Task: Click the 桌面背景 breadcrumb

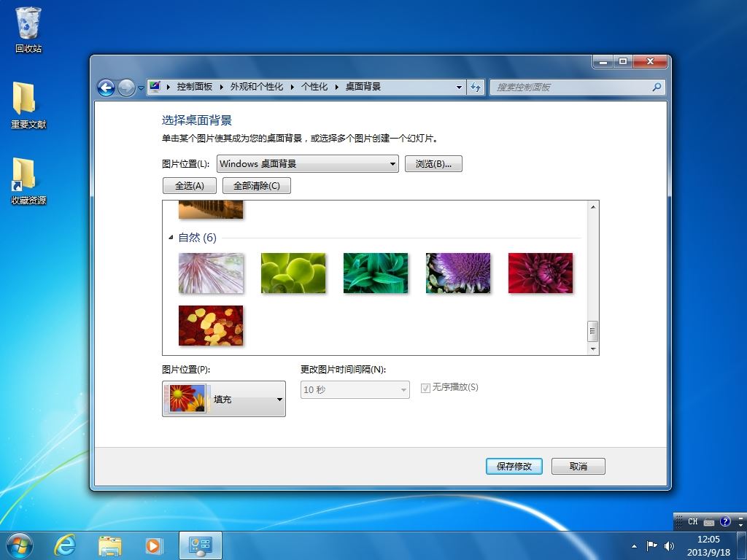Action: (363, 87)
